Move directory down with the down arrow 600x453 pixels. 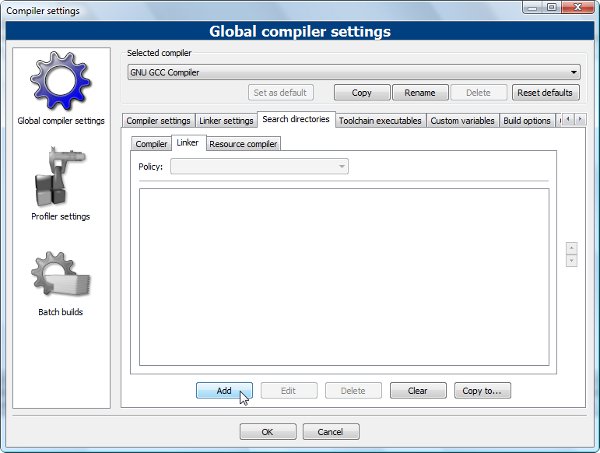[x=571, y=261]
